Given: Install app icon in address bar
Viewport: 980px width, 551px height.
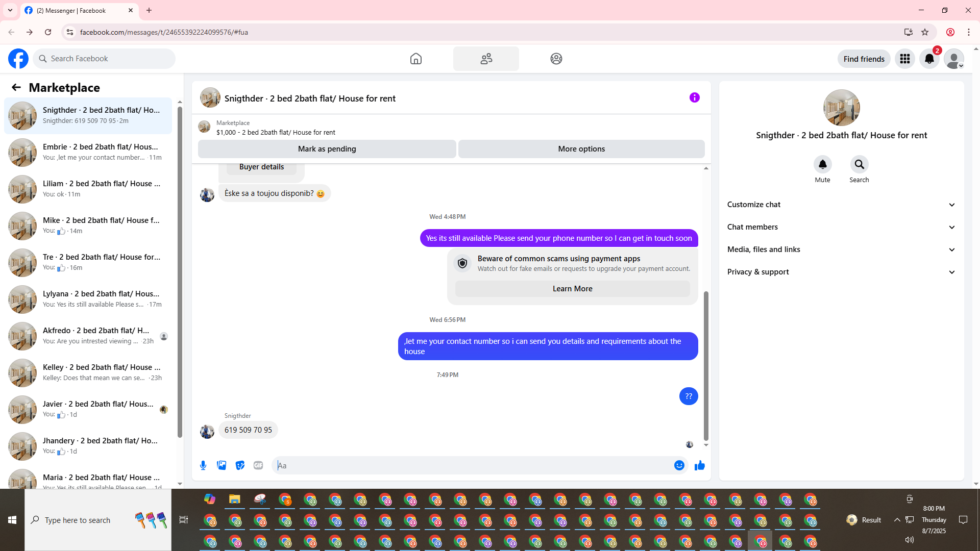Looking at the screenshot, I should tap(908, 32).
